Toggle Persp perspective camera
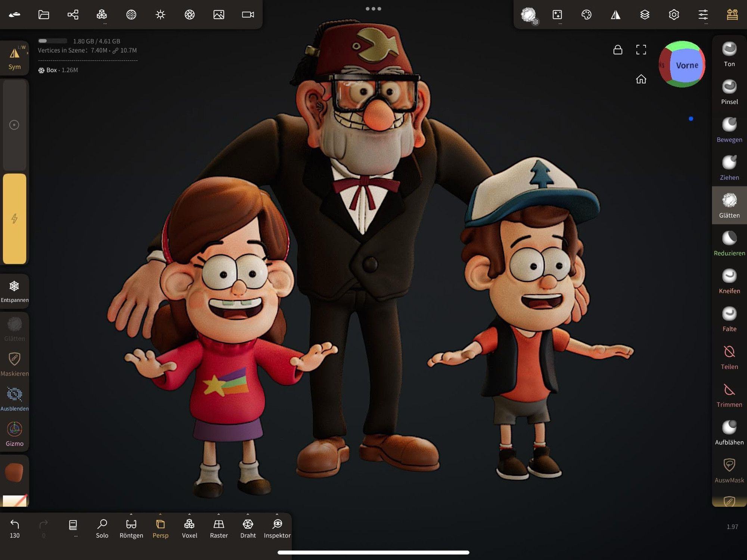 (160, 528)
